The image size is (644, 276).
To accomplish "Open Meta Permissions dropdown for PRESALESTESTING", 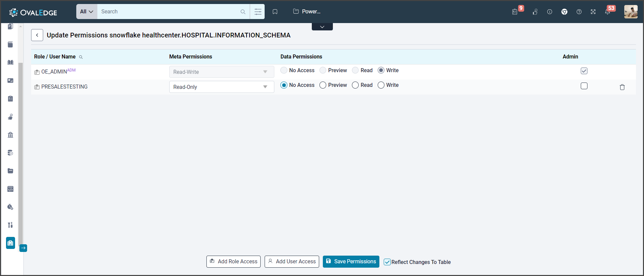I will tap(221, 87).
